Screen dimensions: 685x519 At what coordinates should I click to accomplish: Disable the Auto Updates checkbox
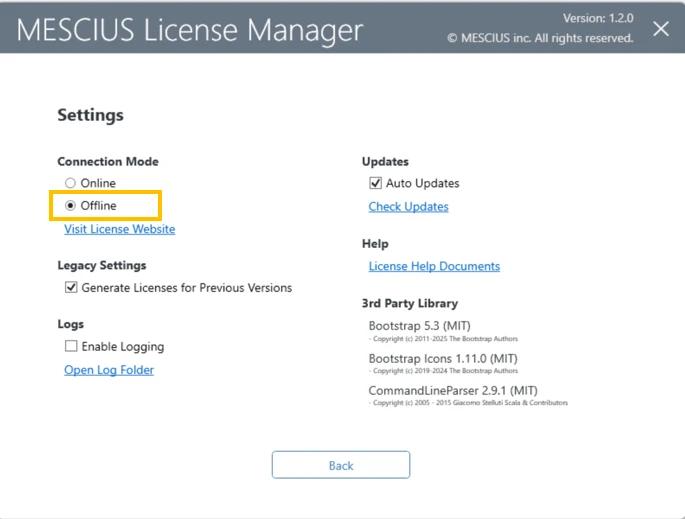point(376,184)
